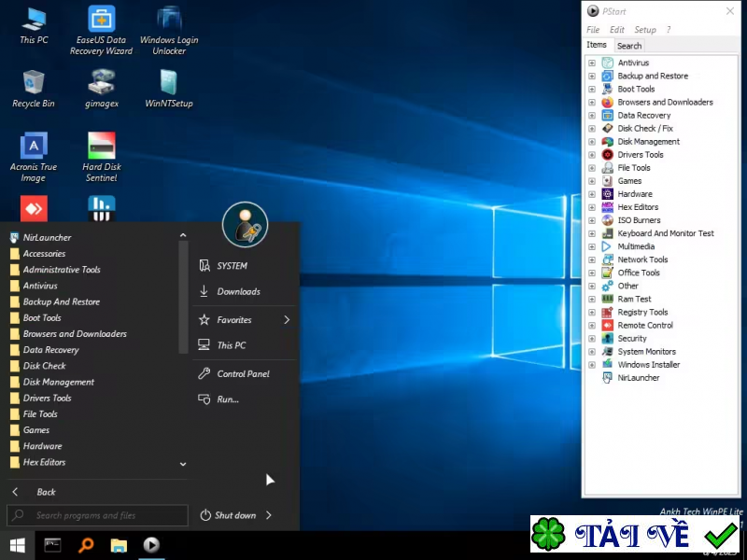The image size is (747, 560).
Task: Open Control Panel from Start menu
Action: coord(243,373)
